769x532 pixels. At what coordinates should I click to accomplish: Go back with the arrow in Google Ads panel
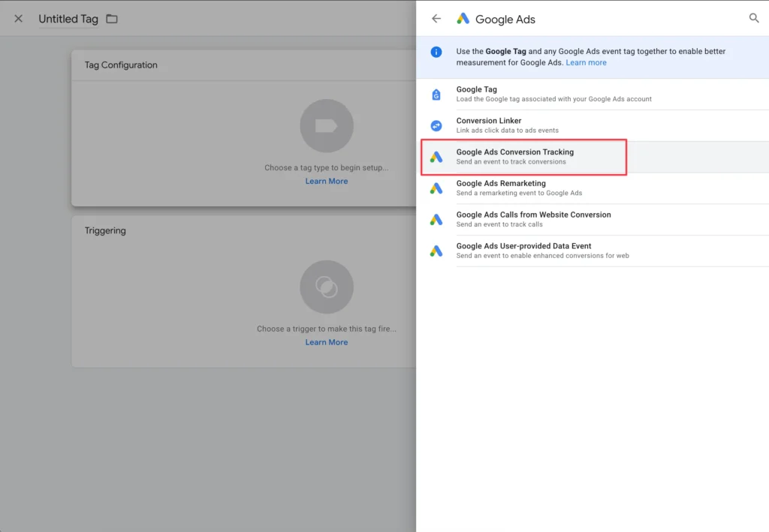pos(436,19)
